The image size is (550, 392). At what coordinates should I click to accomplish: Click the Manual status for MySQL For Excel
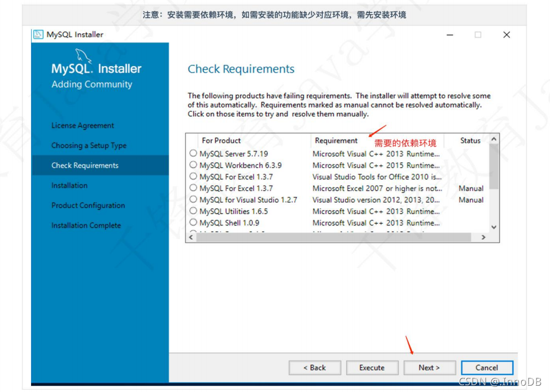pyautogui.click(x=471, y=189)
